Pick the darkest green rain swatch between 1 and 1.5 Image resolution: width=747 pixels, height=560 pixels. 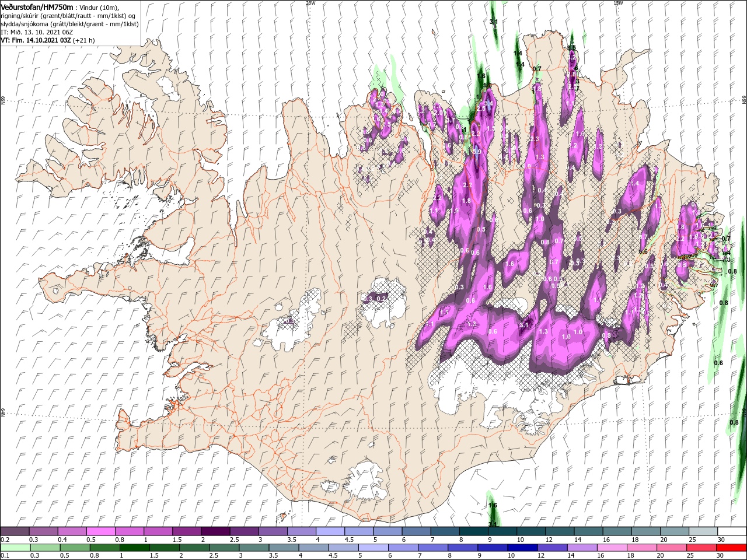[134, 548]
